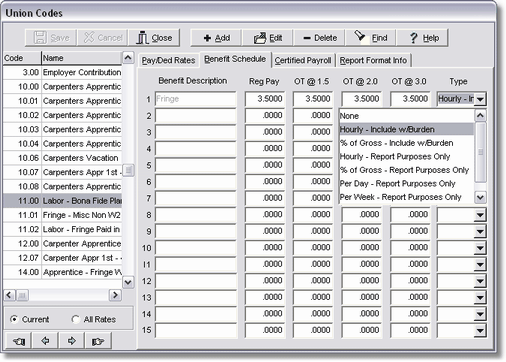
Task: Click the Name column header
Action: [82, 58]
